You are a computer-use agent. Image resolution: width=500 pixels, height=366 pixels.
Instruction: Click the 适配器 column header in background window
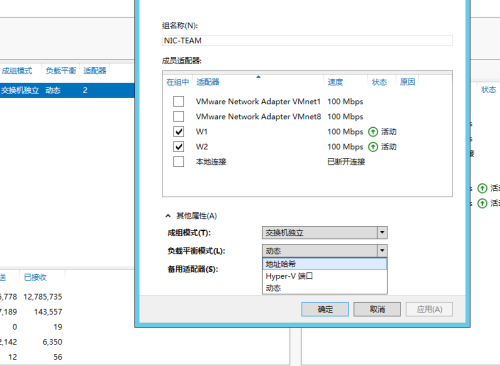click(95, 71)
